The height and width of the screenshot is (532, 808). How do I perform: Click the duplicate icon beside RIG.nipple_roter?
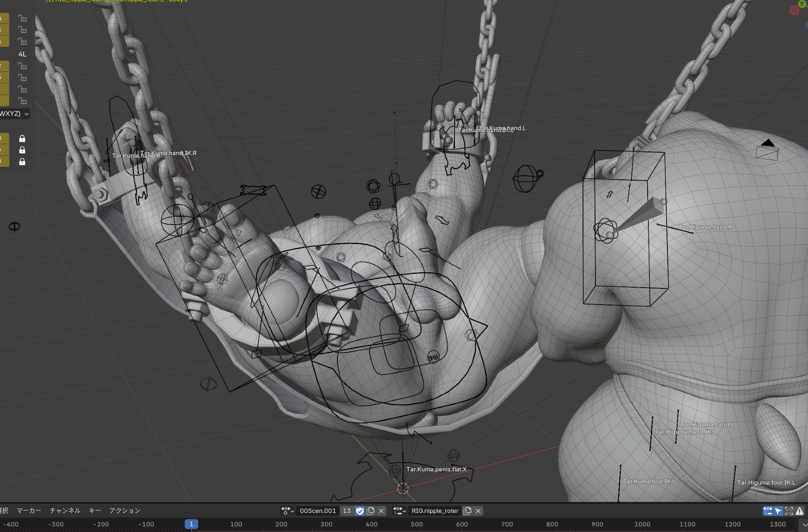click(467, 511)
